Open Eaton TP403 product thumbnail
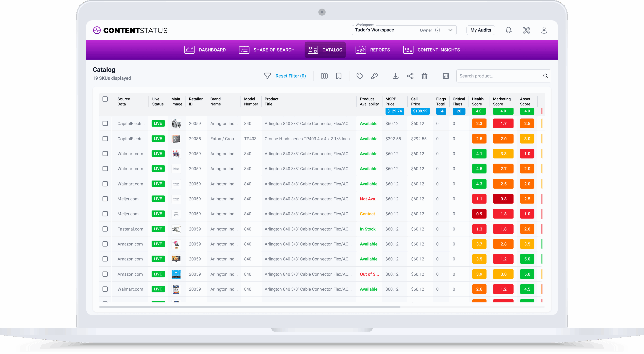Viewport: 644px width, 354px height. click(x=176, y=139)
